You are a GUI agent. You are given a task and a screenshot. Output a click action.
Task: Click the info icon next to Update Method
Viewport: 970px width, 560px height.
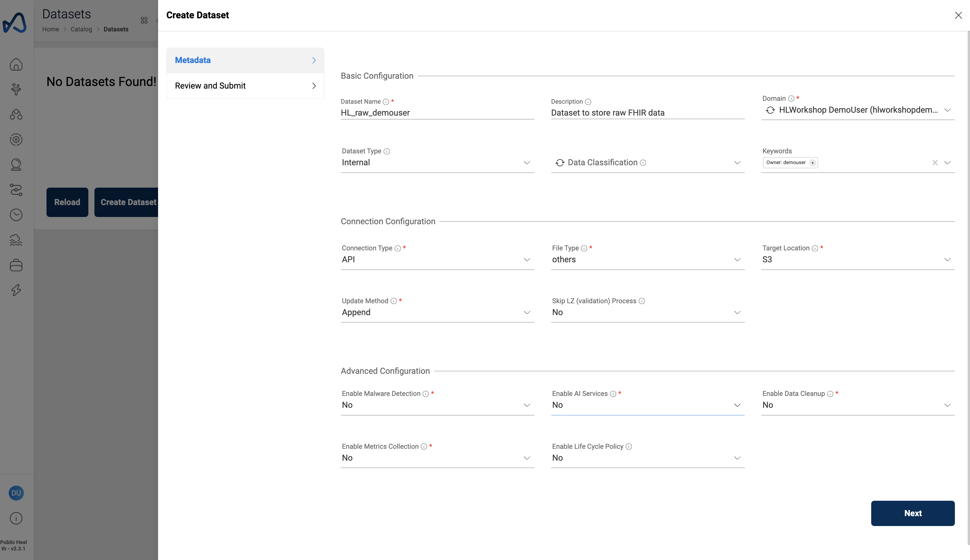(x=394, y=301)
